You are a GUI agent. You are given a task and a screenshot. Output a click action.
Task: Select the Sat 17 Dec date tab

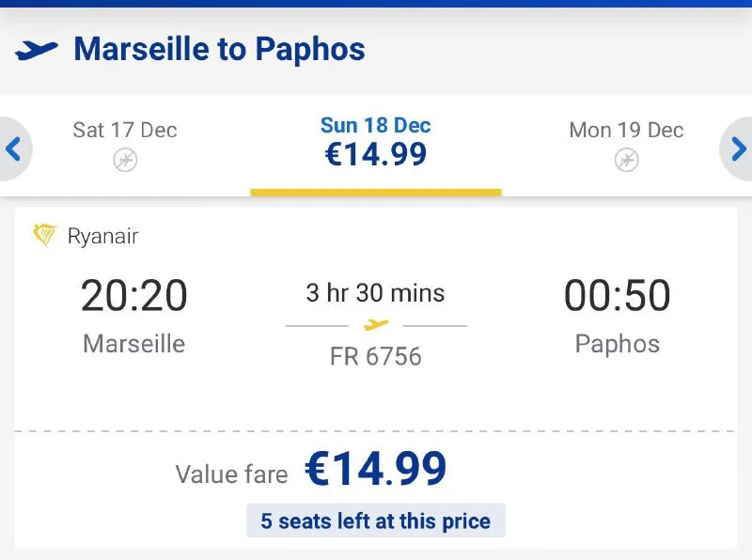tap(125, 144)
